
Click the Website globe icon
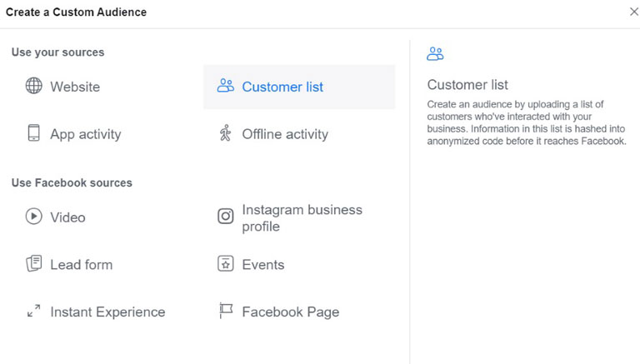click(34, 86)
